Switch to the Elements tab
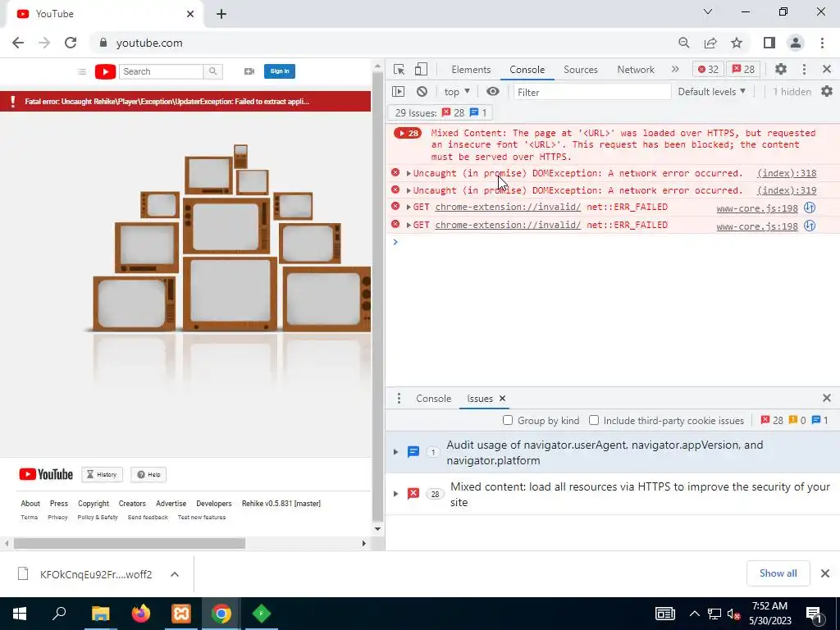This screenshot has width=840, height=630. [471, 70]
